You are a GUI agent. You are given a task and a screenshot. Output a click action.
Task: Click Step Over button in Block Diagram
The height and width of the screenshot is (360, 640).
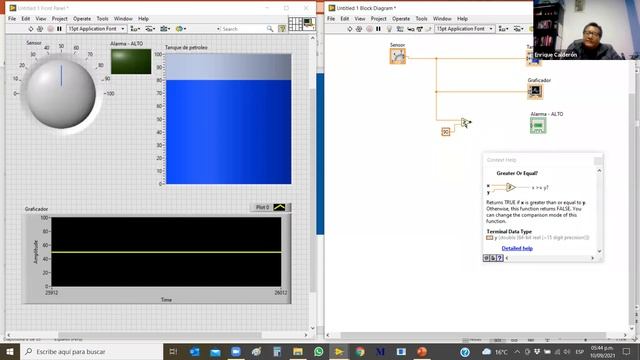coord(420,29)
